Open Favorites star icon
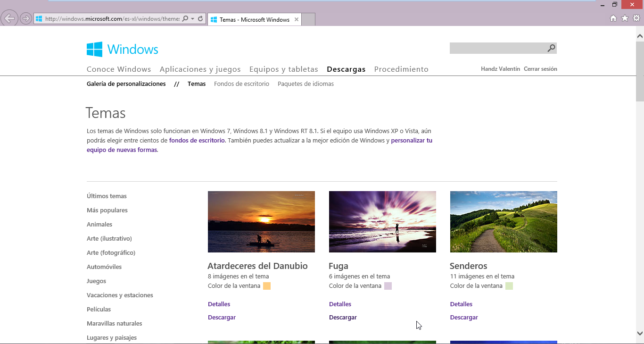644x344 pixels. pyautogui.click(x=625, y=18)
